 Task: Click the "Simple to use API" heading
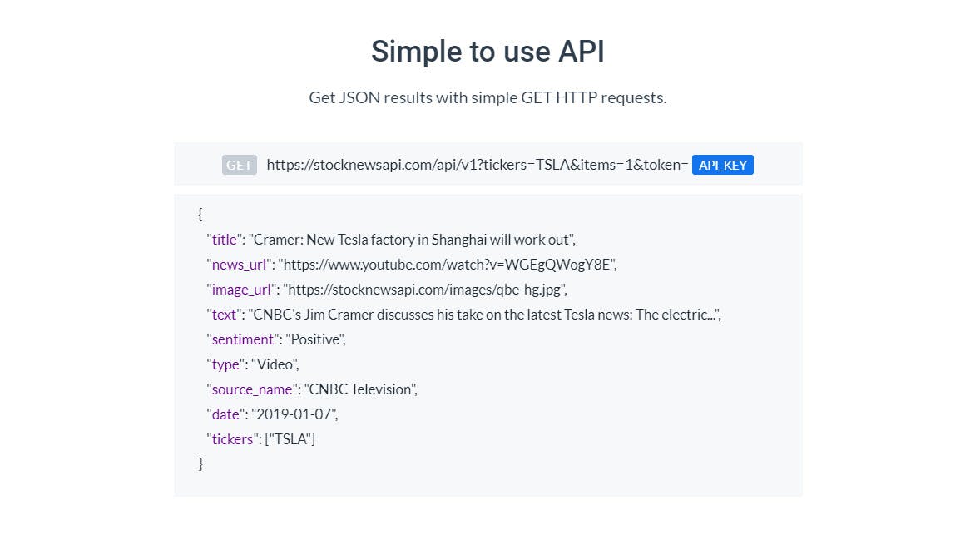click(488, 52)
